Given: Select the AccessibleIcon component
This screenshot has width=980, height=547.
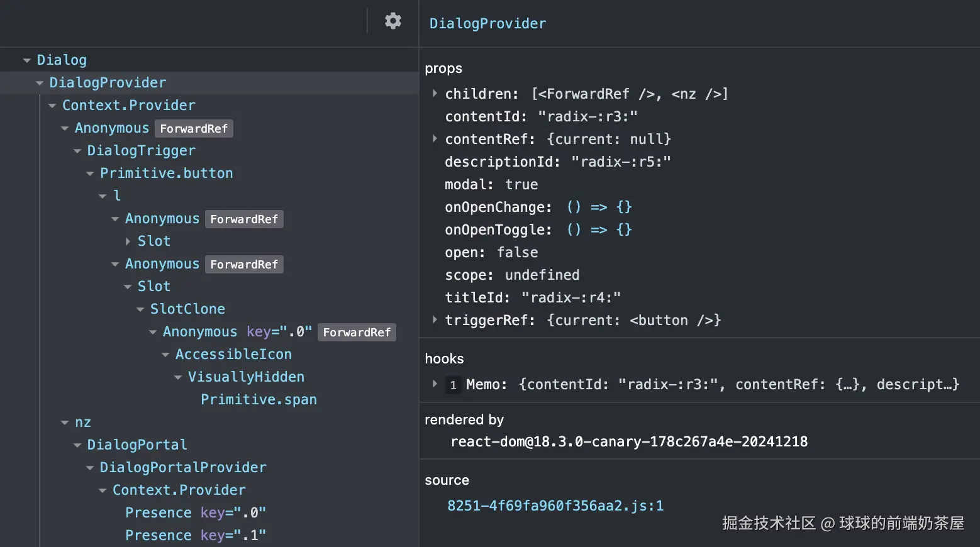Looking at the screenshot, I should pos(233,355).
